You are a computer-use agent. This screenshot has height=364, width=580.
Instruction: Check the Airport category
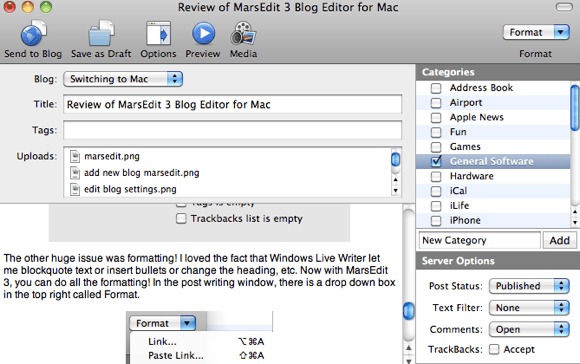pos(436,103)
